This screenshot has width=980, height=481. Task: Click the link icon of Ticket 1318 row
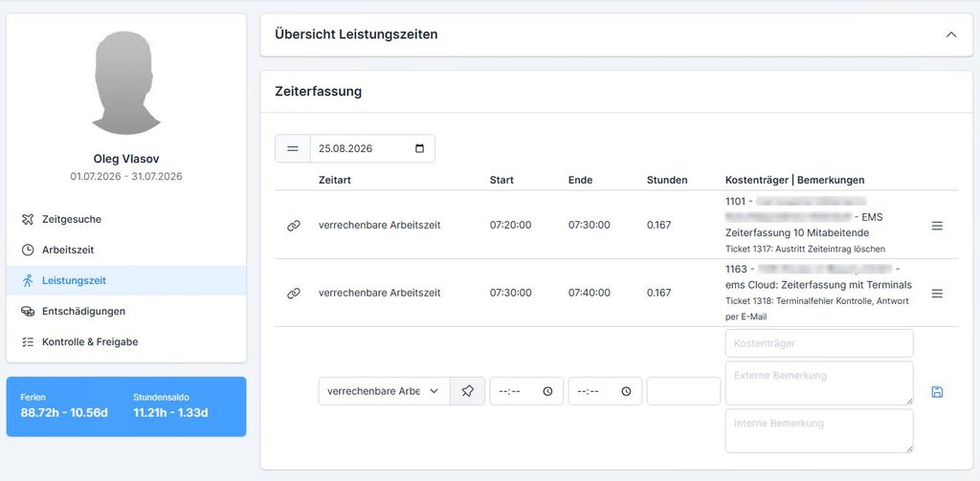(x=294, y=293)
